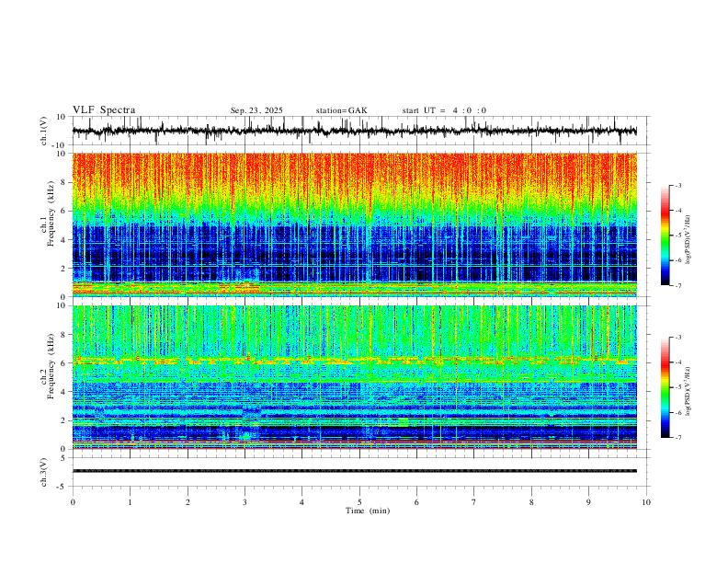This screenshot has width=728, height=563.
Task: Click the "4" kHz tick on ch.2 frequency axis
Action: click(65, 392)
